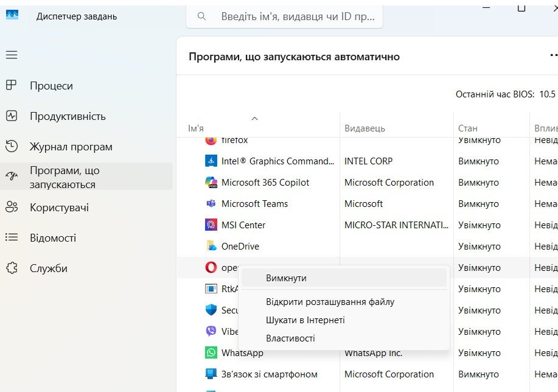Click the Зв'язок зі смартфоном icon
The image size is (558, 392).
pos(211,374)
